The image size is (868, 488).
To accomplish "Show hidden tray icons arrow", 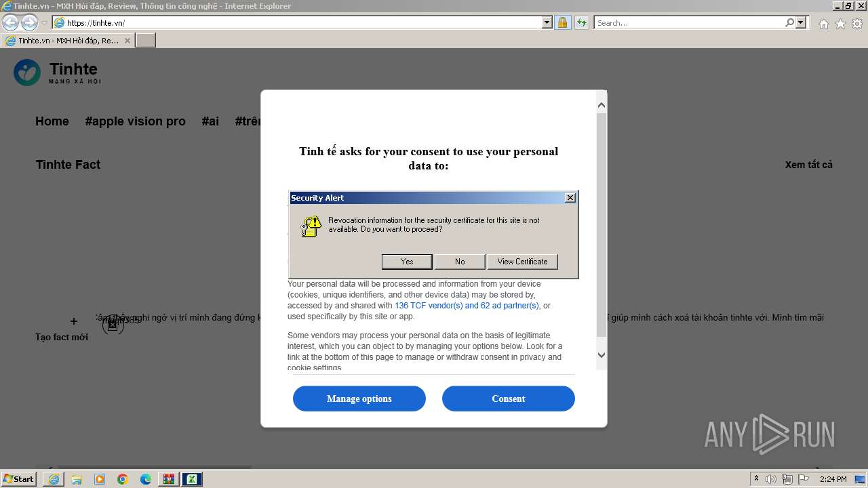I will click(756, 479).
